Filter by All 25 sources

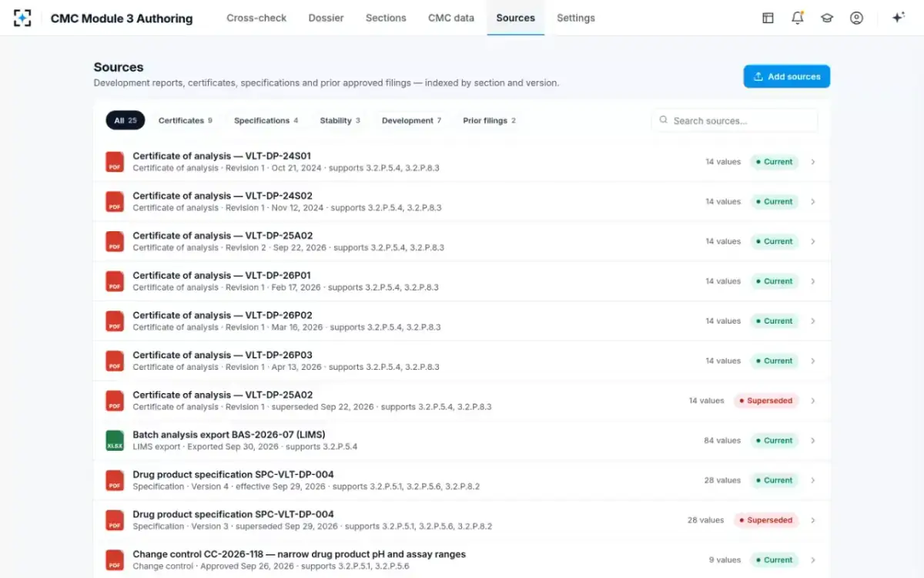click(x=126, y=120)
